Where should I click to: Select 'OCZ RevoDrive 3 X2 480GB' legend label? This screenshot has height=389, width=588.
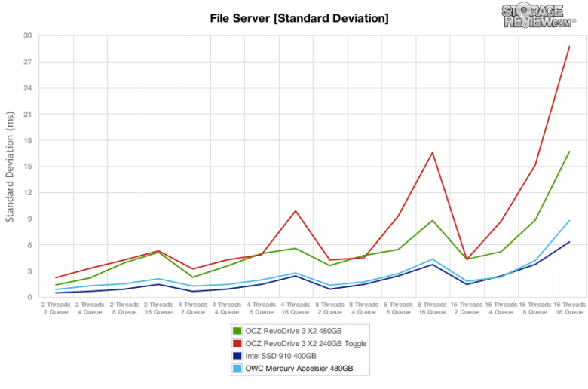coord(294,331)
